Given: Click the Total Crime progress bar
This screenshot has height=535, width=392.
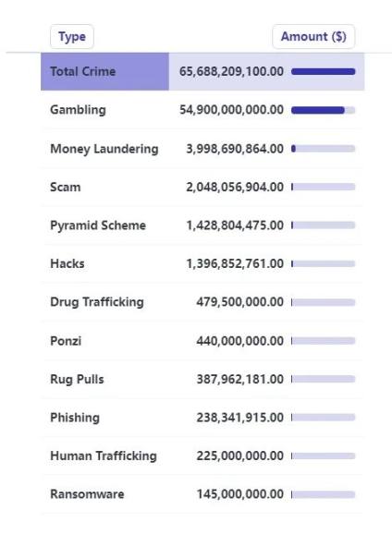Looking at the screenshot, I should (x=323, y=72).
